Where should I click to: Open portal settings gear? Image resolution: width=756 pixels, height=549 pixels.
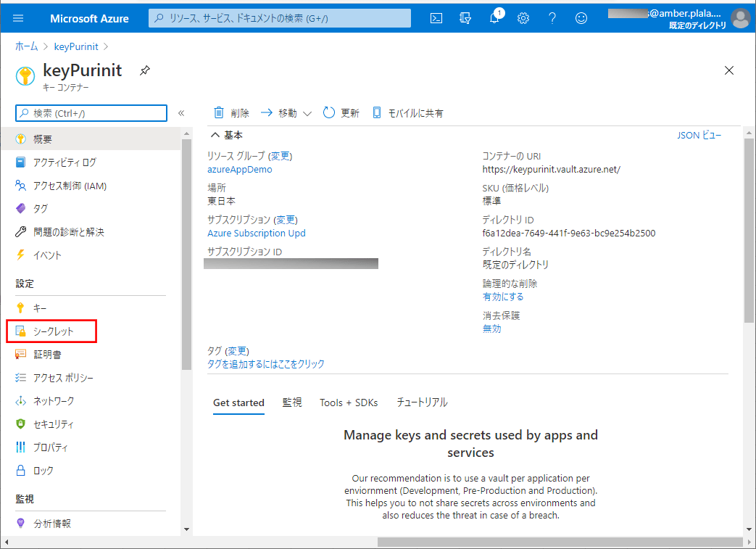coord(523,18)
